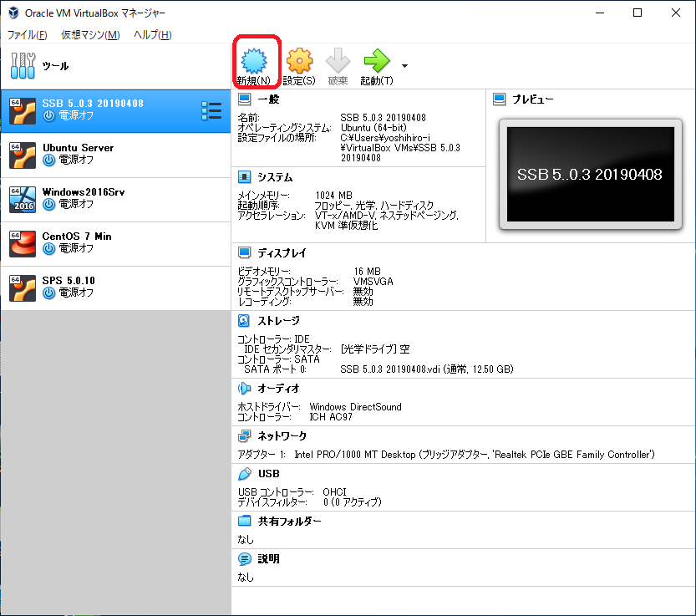
Task: Open the システム section heading link
Action: (275, 177)
